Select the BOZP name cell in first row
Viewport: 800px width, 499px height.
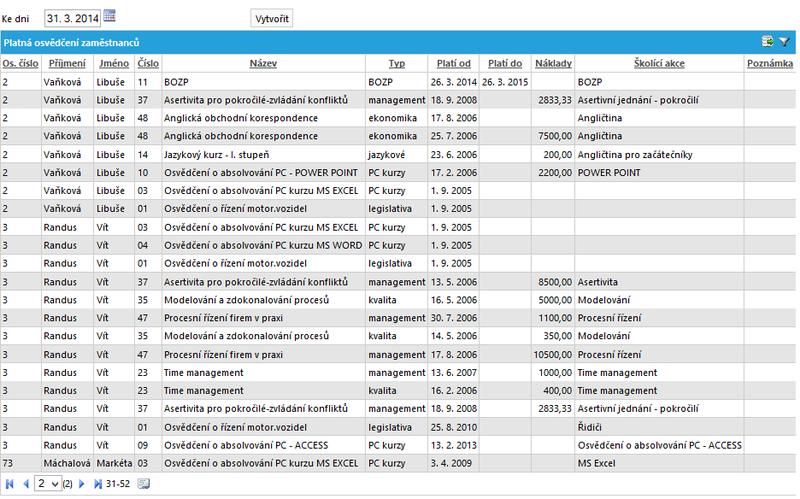[263, 82]
